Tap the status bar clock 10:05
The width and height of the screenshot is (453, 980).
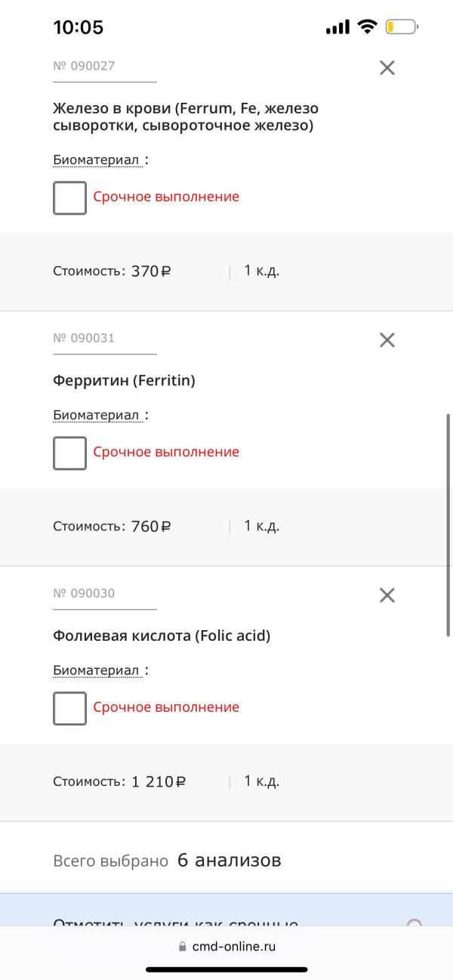(x=79, y=28)
